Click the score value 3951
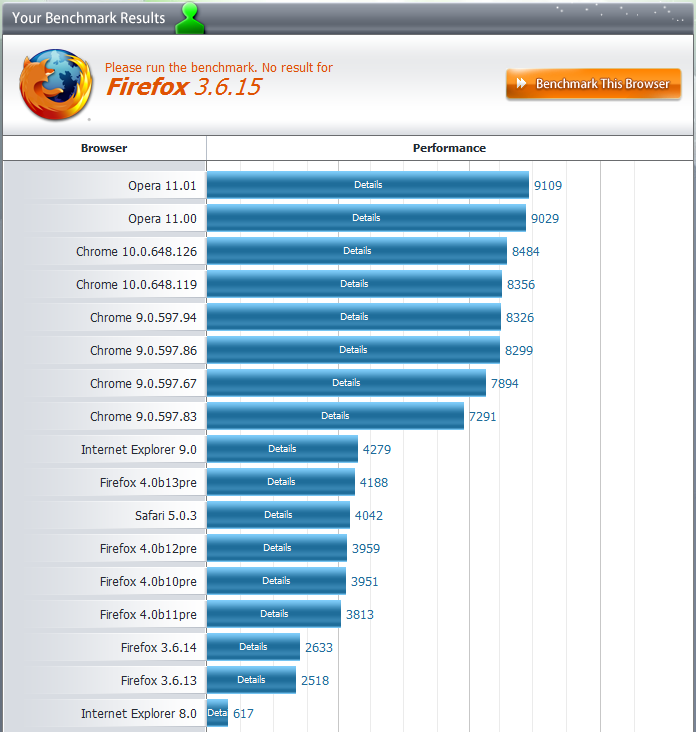Image resolution: width=696 pixels, height=732 pixels. click(x=365, y=582)
